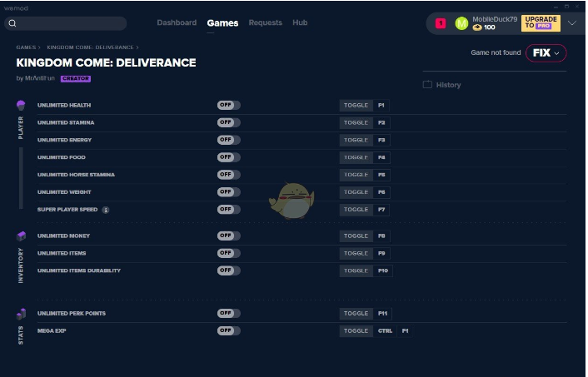The width and height of the screenshot is (588, 377).
Task: Open the Dashboard tab
Action: (x=177, y=22)
